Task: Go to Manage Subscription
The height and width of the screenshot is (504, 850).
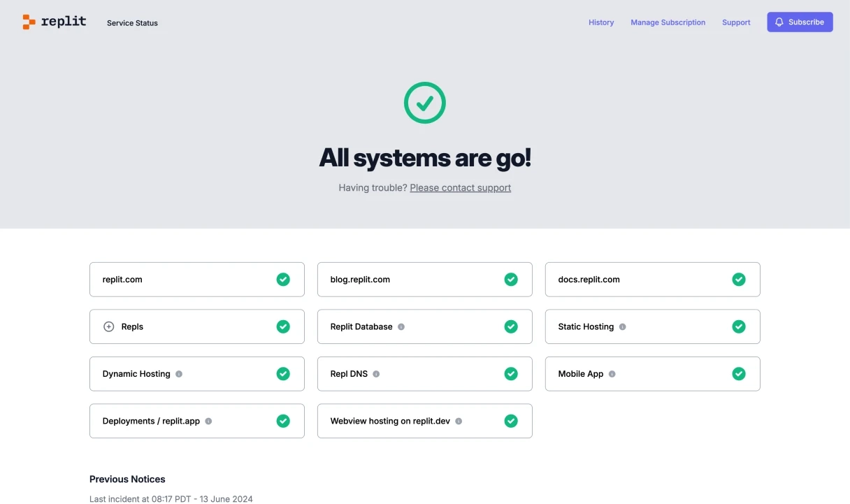Action: [x=668, y=22]
